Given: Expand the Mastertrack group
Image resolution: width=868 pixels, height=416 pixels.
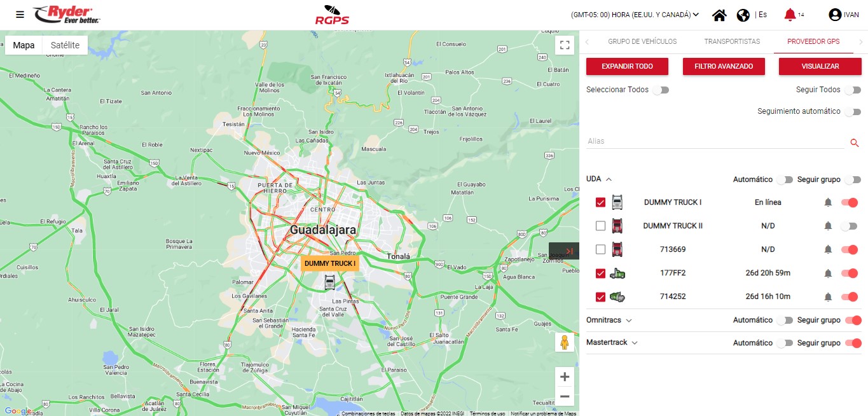Looking at the screenshot, I should click(x=634, y=343).
